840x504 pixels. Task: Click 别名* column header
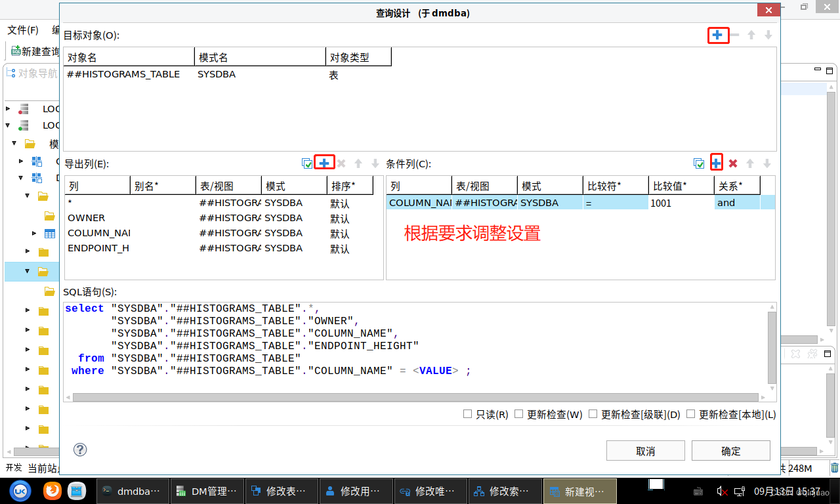tap(163, 186)
